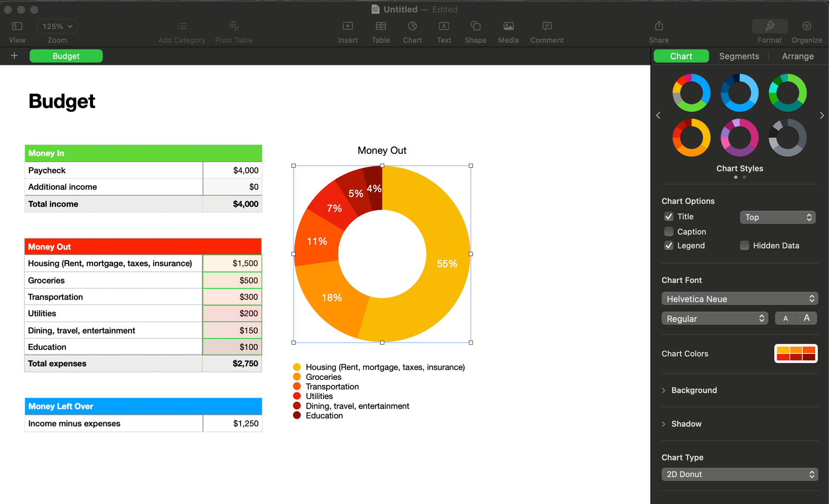Enable the Caption checkbox

pos(669,231)
